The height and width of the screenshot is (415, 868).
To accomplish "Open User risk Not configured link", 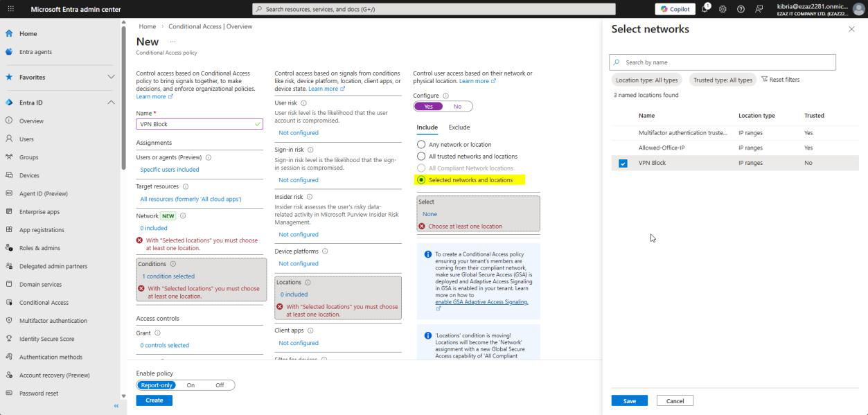I will [x=299, y=132].
